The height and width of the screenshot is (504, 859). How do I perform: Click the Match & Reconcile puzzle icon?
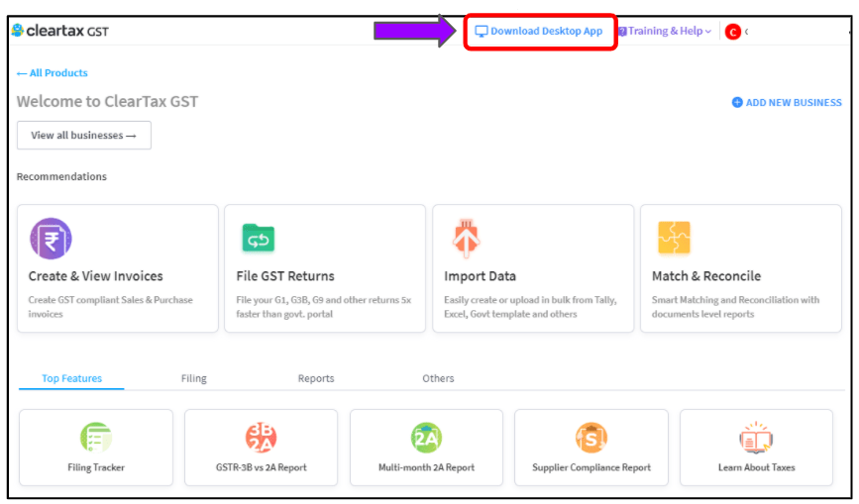[x=674, y=238]
